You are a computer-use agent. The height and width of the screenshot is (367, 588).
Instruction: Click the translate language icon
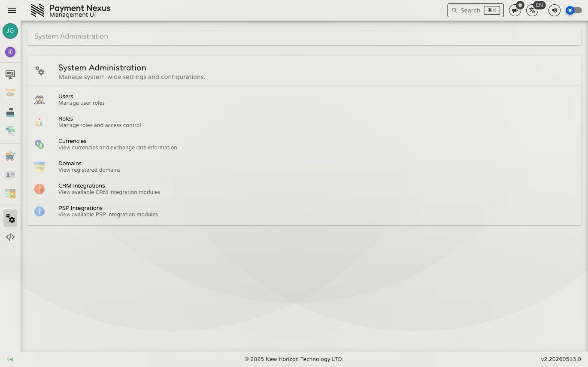click(x=532, y=10)
